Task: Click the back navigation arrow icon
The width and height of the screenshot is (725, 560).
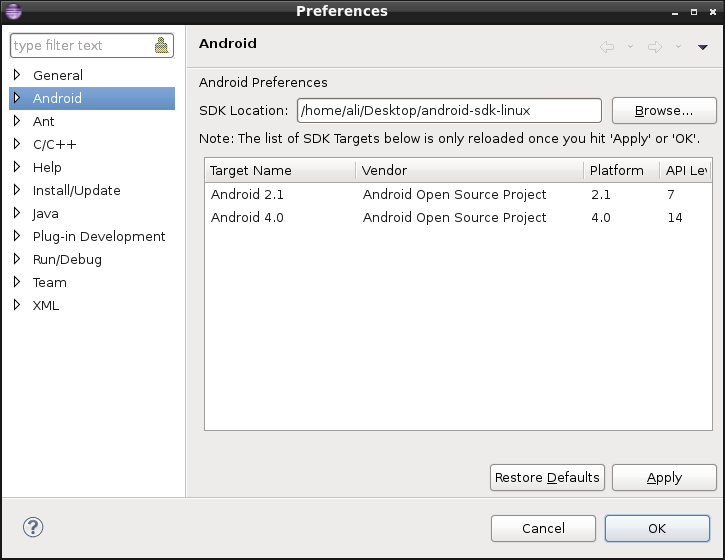Action: tap(607, 47)
